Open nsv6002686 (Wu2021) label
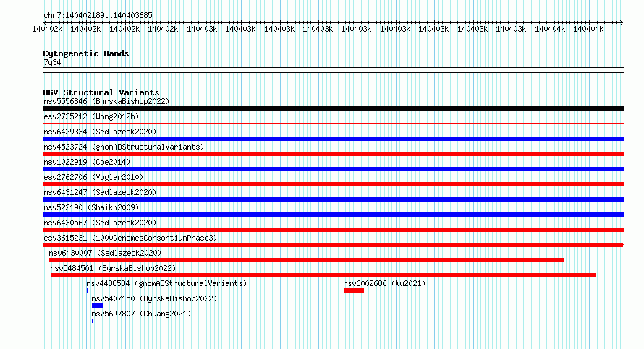The height and width of the screenshot is (349, 644). point(384,283)
